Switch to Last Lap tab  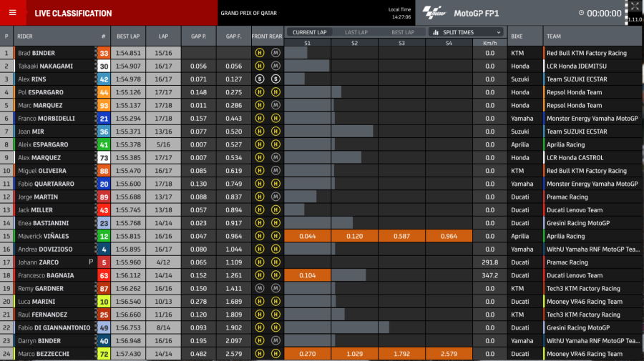[356, 32]
